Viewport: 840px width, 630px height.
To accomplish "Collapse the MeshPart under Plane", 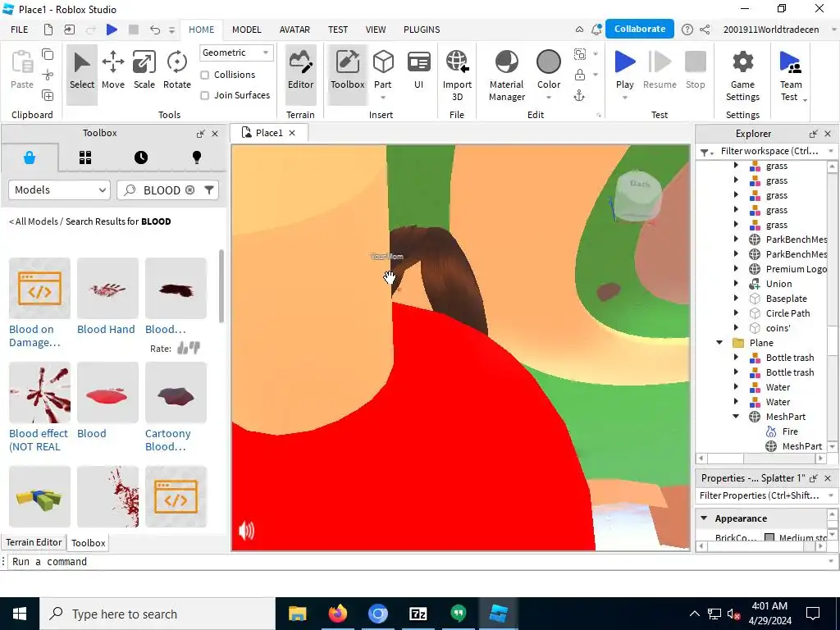I will tap(736, 417).
